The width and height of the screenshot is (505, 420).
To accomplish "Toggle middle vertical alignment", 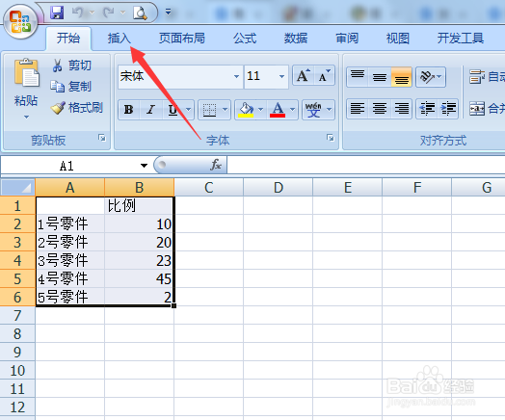I will (380, 77).
